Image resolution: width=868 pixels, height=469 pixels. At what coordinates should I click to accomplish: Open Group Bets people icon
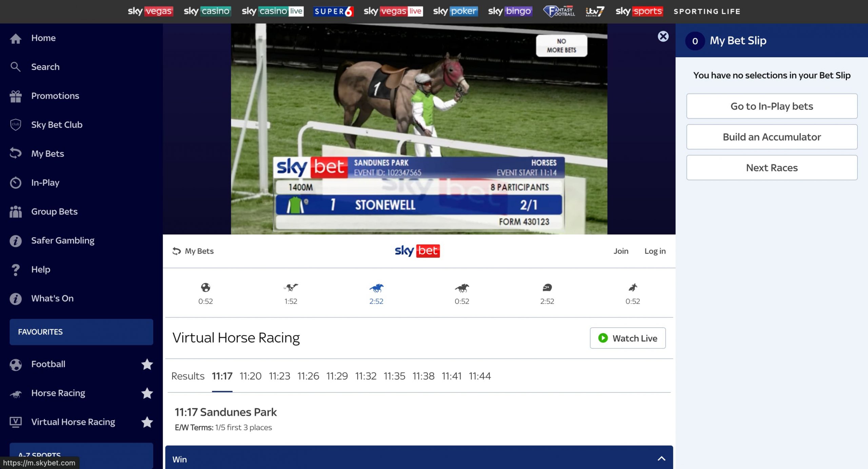[16, 212]
